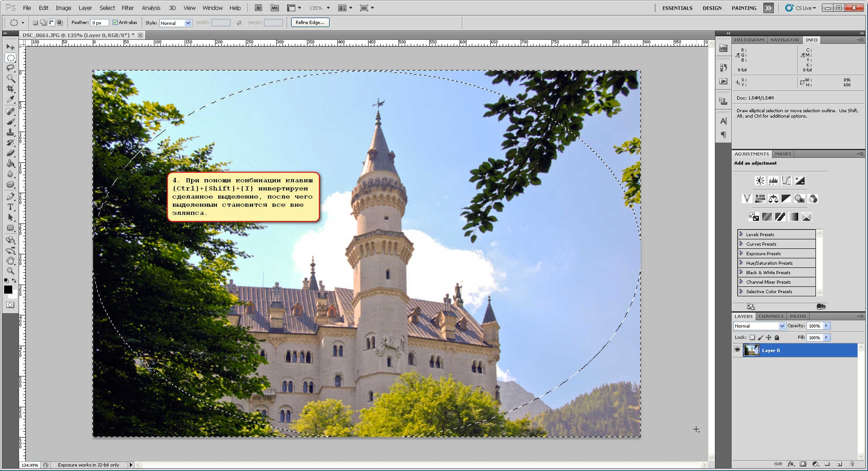The image size is (868, 471).
Task: Pick the Eyedropper tool
Action: tap(10, 100)
